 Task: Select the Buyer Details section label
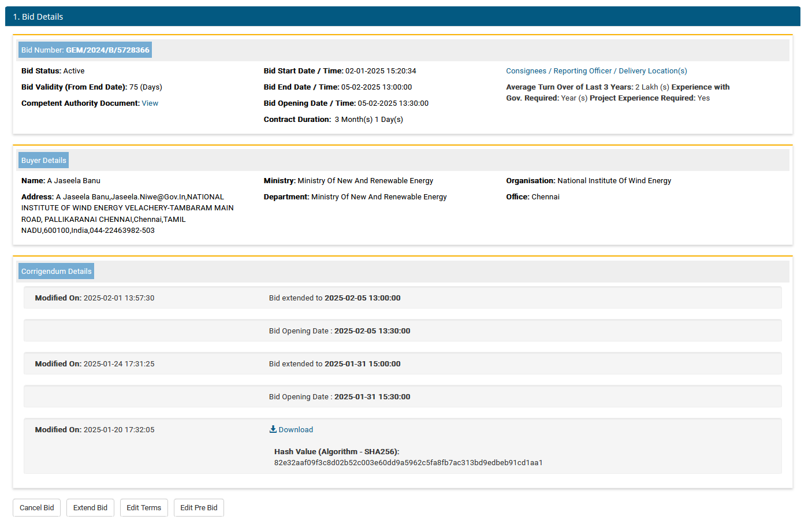(x=44, y=161)
